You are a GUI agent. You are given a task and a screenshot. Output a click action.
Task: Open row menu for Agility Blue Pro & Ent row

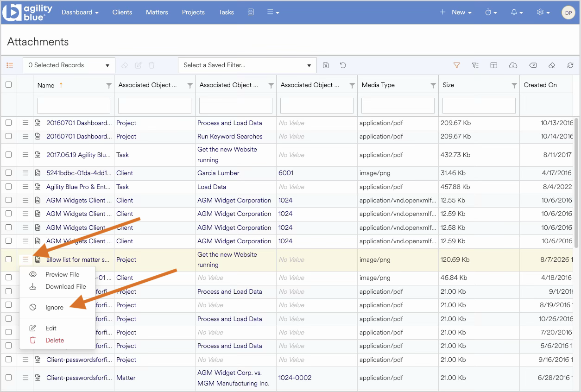pyautogui.click(x=25, y=187)
